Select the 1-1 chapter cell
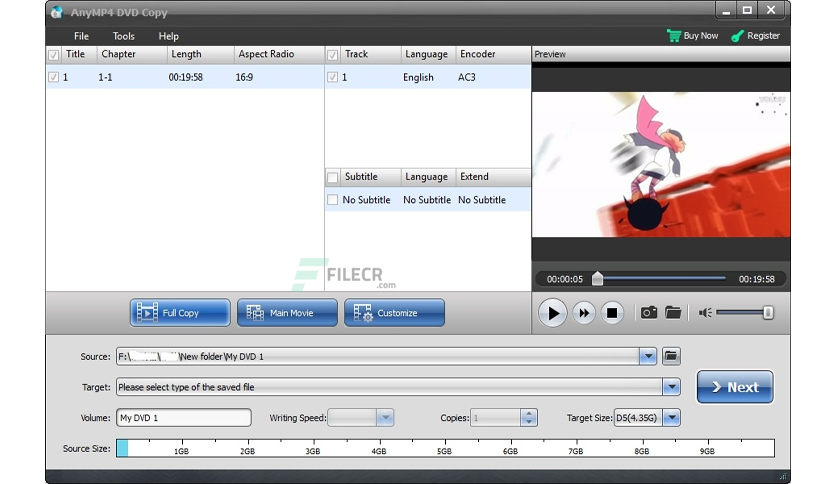The width and height of the screenshot is (836, 484). tap(105, 77)
